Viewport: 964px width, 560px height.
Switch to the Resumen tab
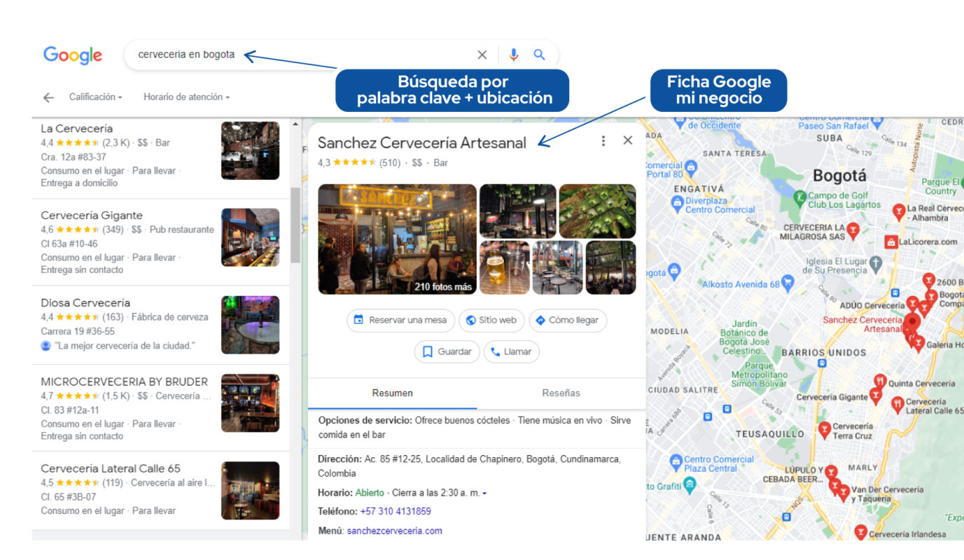coord(392,393)
